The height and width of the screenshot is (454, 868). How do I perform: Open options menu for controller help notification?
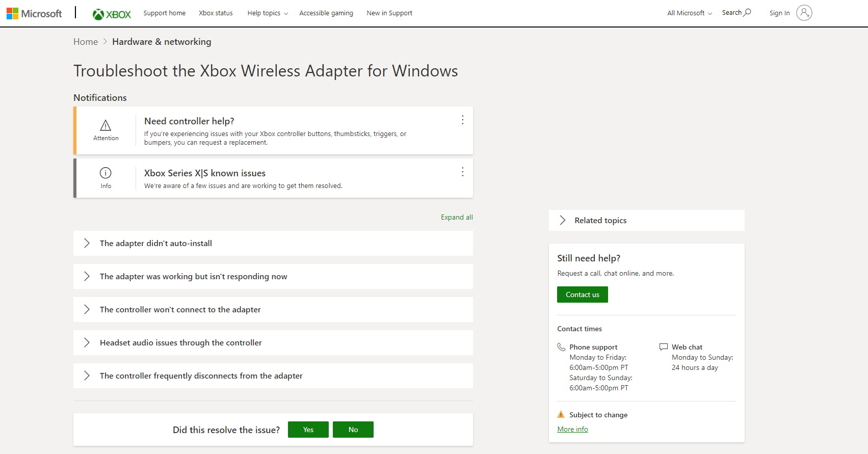click(462, 120)
